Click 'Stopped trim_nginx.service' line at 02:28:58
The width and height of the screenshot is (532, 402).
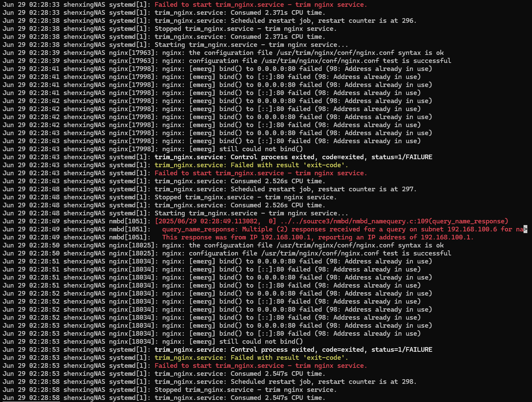pos(170,390)
